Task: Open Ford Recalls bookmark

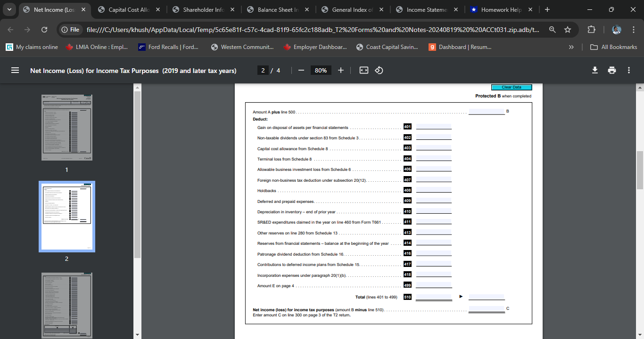Action: tap(168, 47)
